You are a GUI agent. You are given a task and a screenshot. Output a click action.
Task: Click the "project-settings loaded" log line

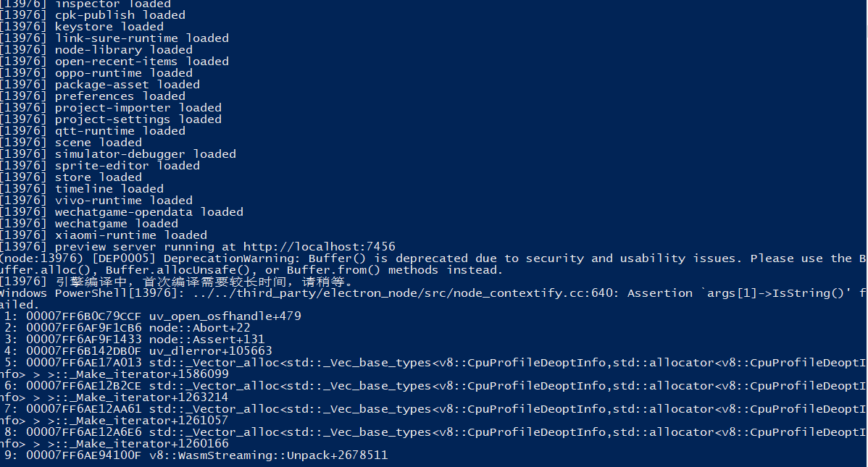138,119
